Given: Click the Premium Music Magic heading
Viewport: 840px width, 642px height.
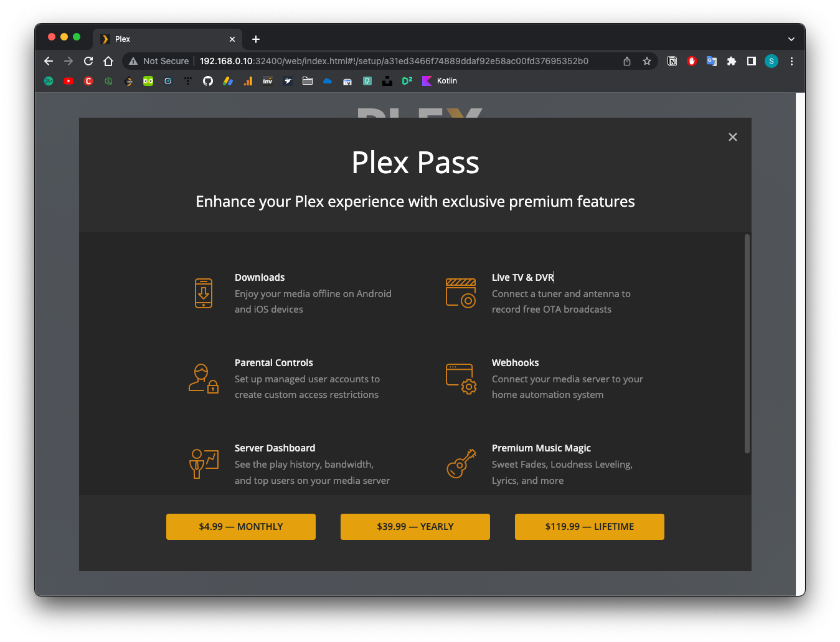Looking at the screenshot, I should pyautogui.click(x=541, y=448).
